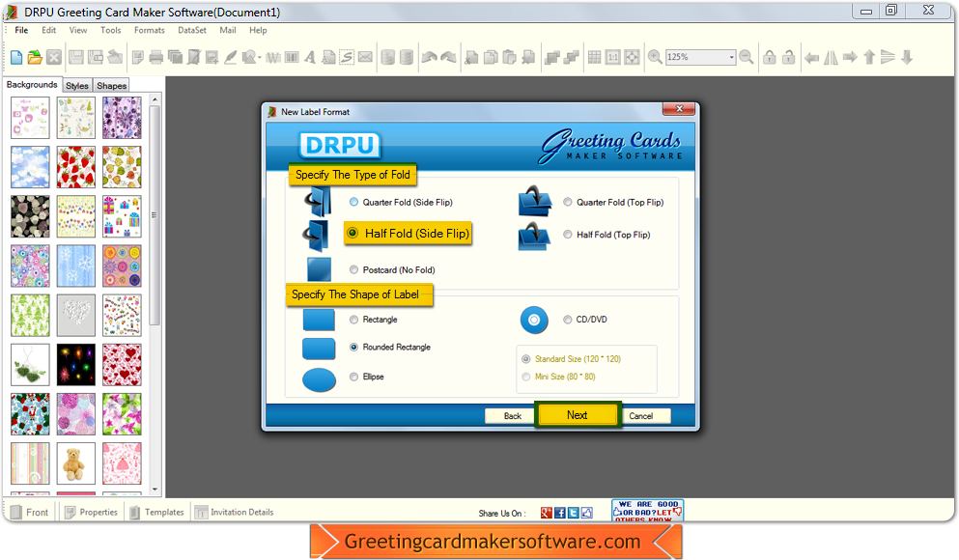Pick the teddy bear background thumbnail

[x=76, y=463]
